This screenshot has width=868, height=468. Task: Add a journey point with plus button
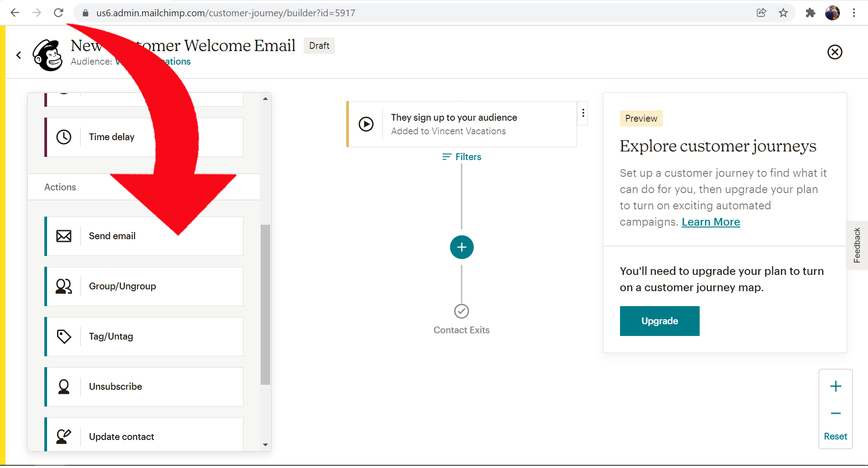coord(462,247)
